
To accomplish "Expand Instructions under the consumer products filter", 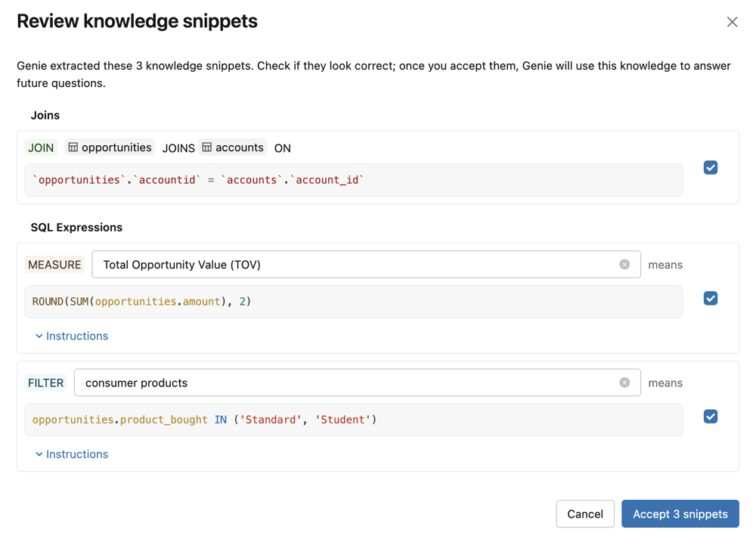I will coord(71,454).
